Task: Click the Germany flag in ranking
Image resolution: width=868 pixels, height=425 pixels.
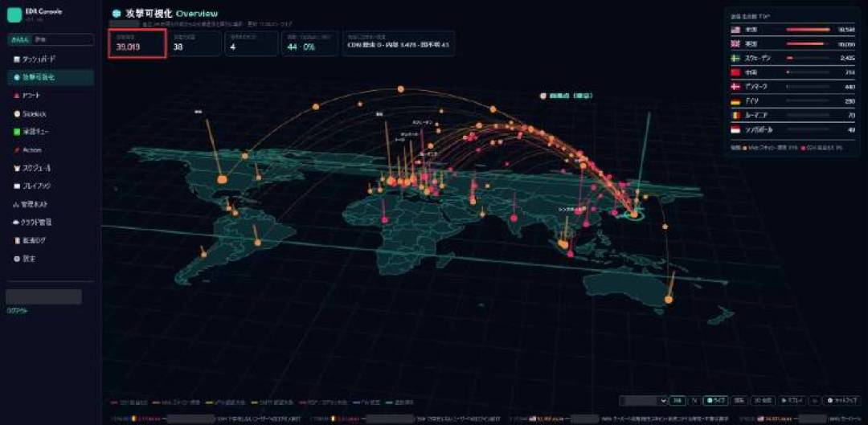Action: 735,101
